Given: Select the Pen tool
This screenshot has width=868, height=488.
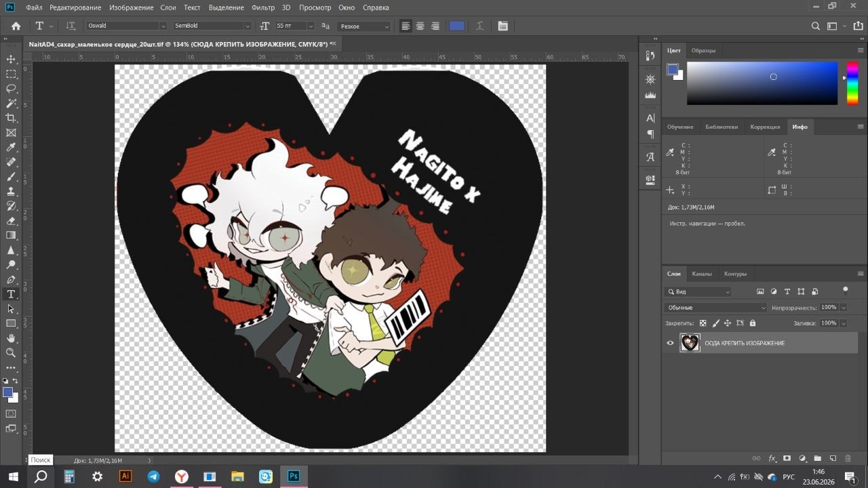Looking at the screenshot, I should 11,279.
